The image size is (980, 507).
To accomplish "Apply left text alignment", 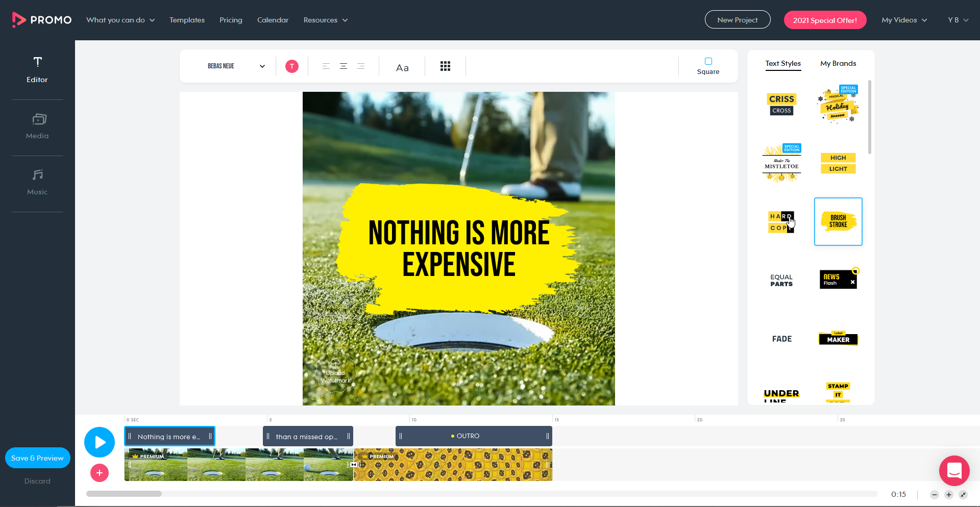I will (x=326, y=66).
